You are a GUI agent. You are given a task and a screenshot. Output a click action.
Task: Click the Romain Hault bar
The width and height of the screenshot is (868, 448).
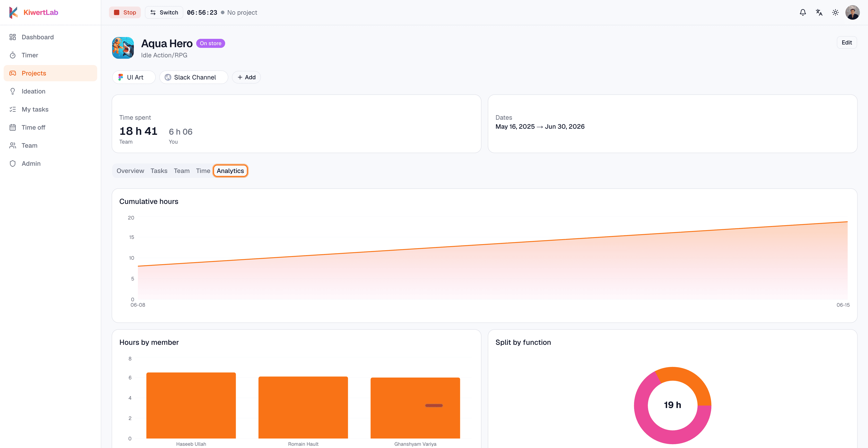[x=303, y=407]
